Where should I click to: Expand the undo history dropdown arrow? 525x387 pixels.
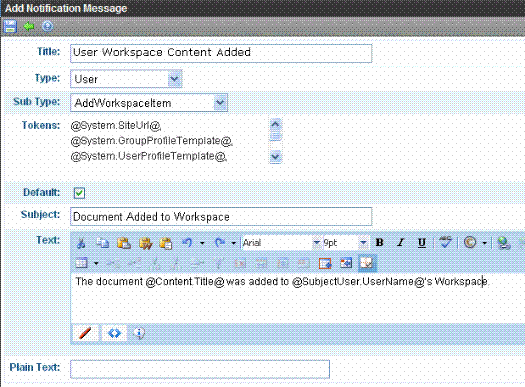202,243
